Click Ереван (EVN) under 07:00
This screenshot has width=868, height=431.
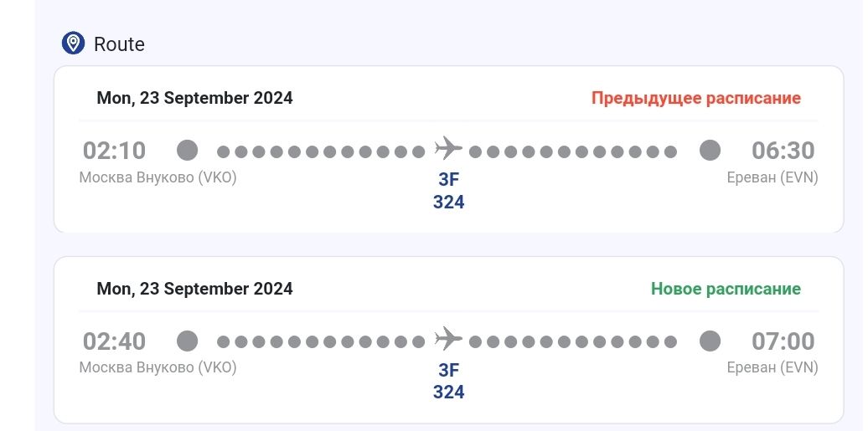click(772, 367)
